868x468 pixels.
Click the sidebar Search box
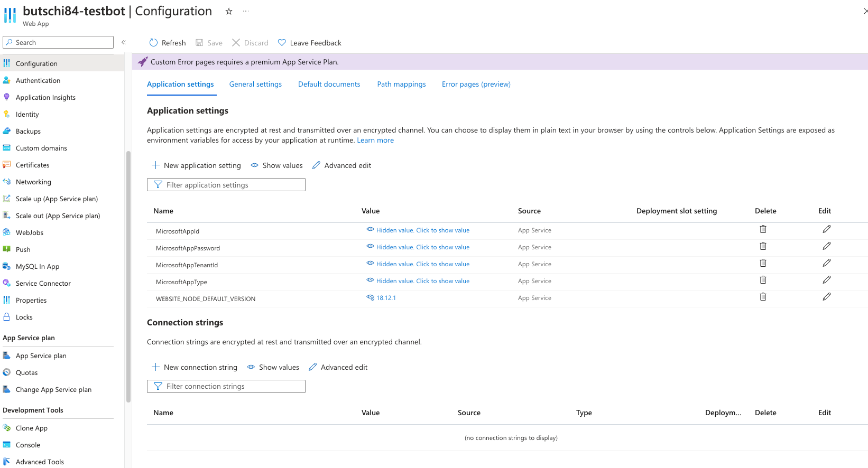point(58,42)
